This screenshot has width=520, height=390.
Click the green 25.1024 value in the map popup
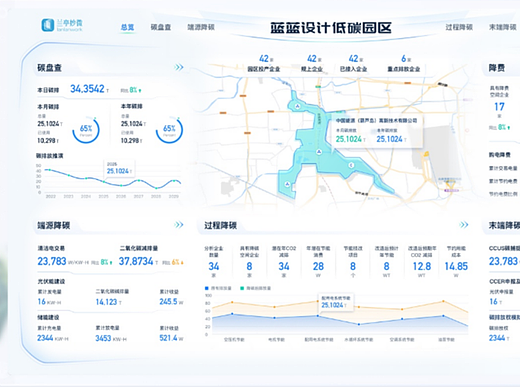tap(350, 139)
